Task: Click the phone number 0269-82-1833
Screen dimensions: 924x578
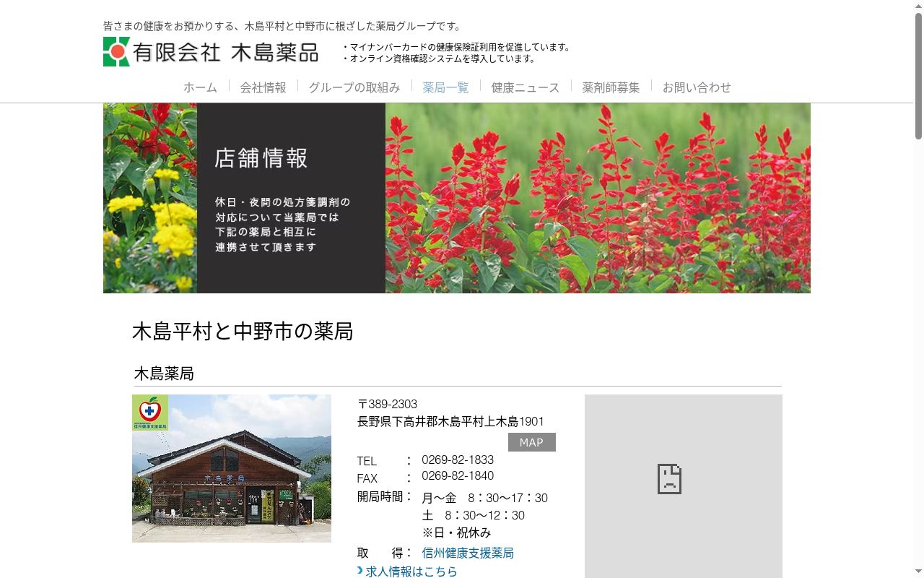Action: pyautogui.click(x=458, y=460)
